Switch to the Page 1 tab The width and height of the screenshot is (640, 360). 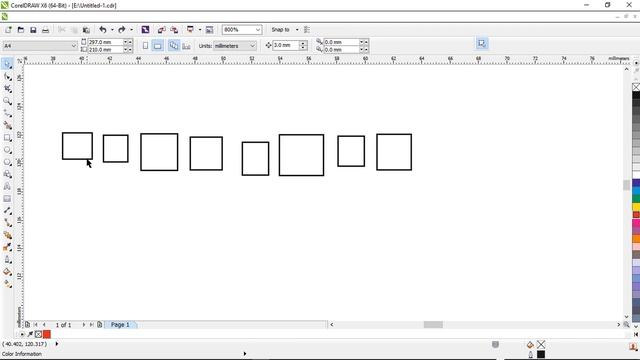[120, 325]
